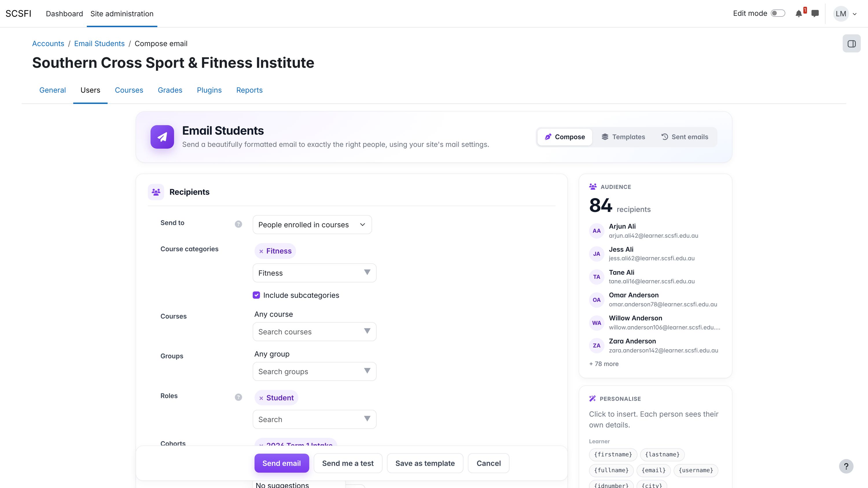Image resolution: width=868 pixels, height=488 pixels.
Task: Toggle the block drawer sidebar icon
Action: 852,43
